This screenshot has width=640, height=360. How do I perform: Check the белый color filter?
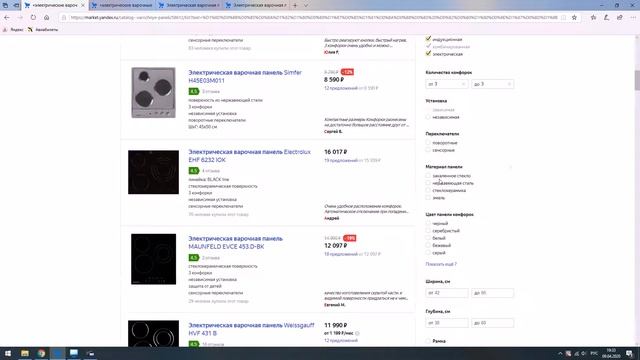coord(428,238)
